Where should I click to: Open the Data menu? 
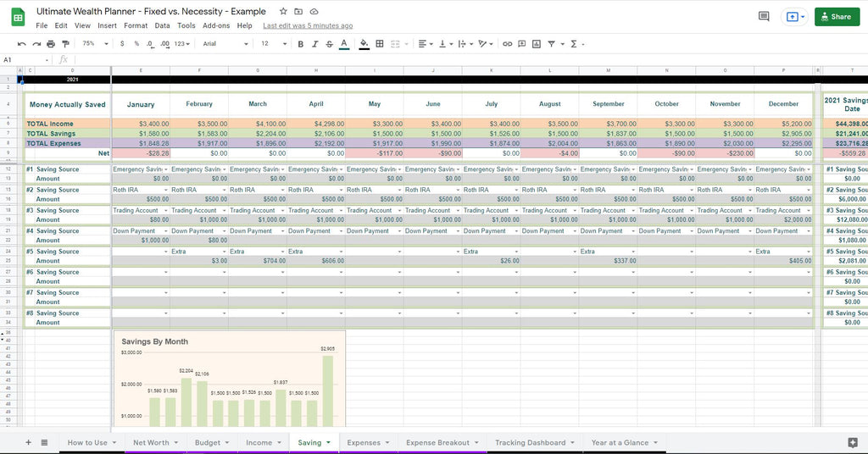[162, 25]
